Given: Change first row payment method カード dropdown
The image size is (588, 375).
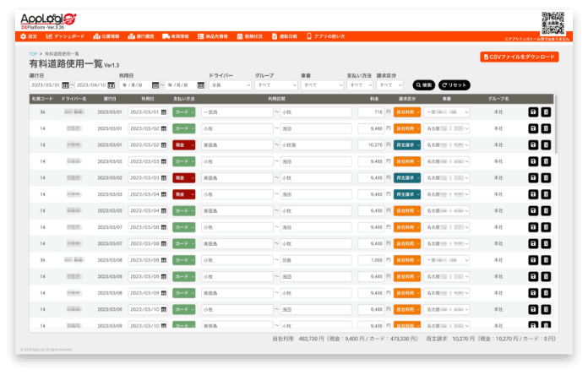Looking at the screenshot, I should pos(183,111).
